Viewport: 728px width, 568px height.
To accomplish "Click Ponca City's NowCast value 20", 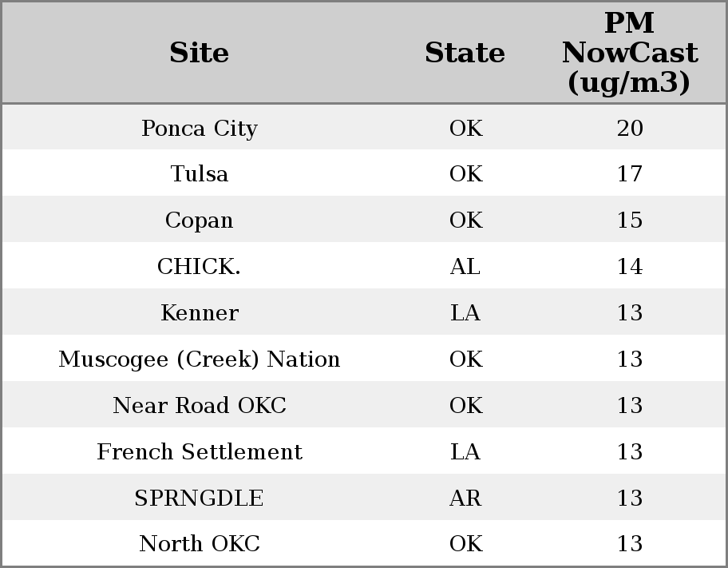I will [629, 129].
